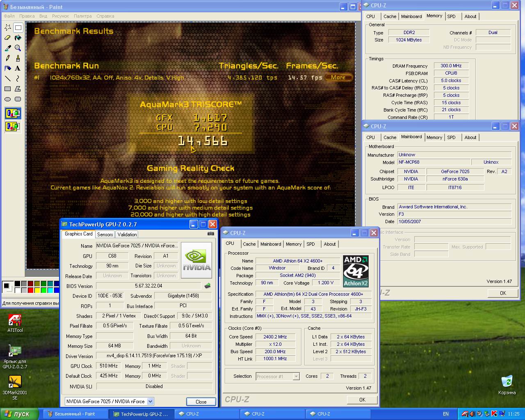525x420 pixels.
Task: Switch to Безымянный - Paint taskbar button
Action: tap(75, 414)
